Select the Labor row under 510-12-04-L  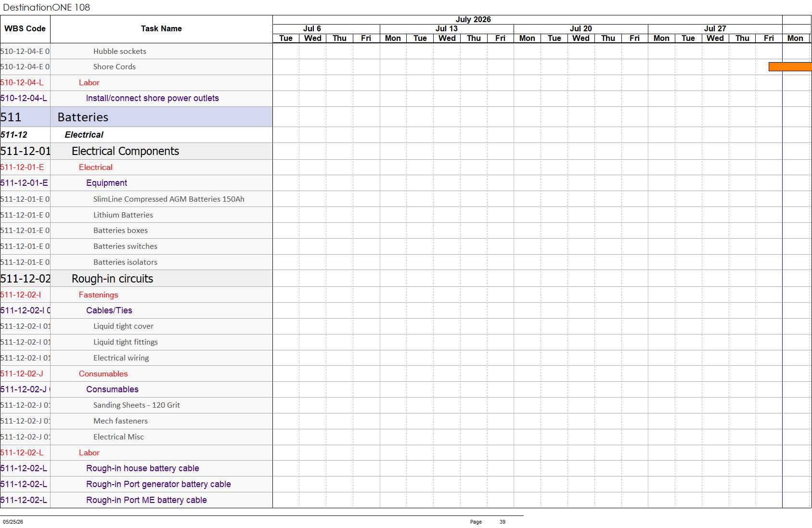click(136, 83)
